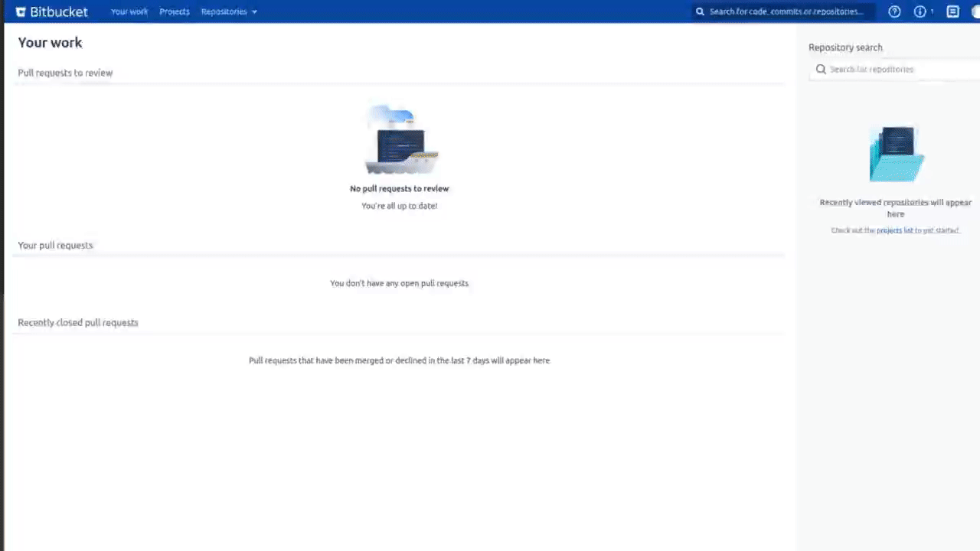
Task: Open Repositories from the navigation bar
Action: pos(224,11)
